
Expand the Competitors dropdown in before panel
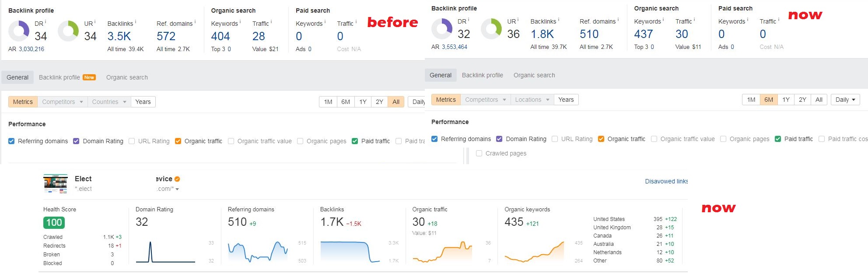tap(62, 102)
